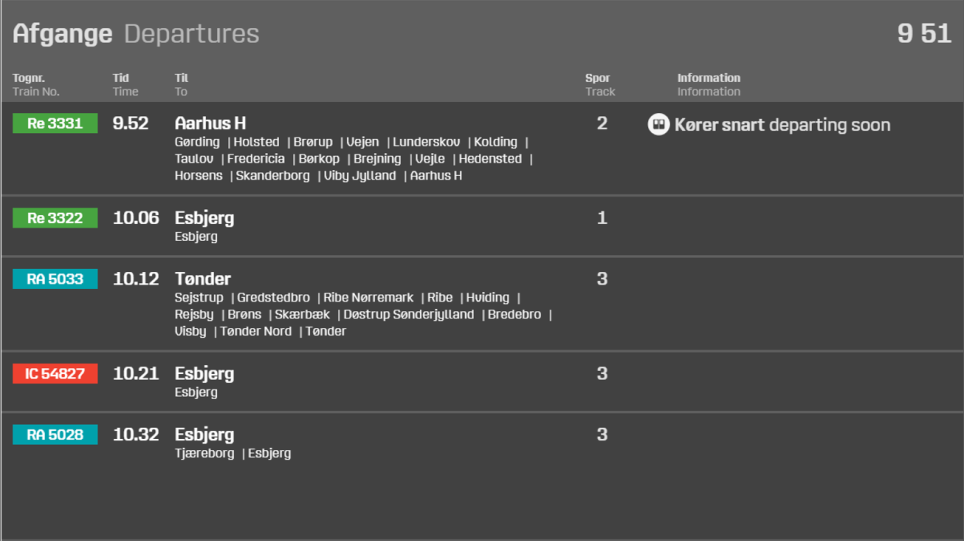This screenshot has width=964, height=541.
Task: Click the Tjæreborg stop name
Action: 204,454
